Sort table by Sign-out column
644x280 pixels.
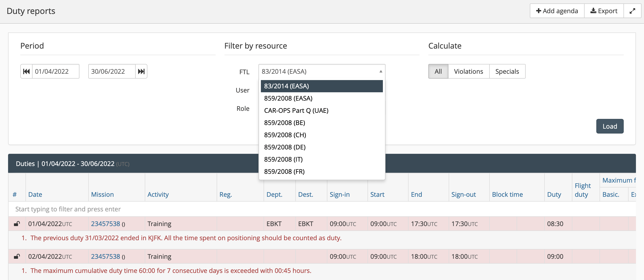tap(464, 194)
